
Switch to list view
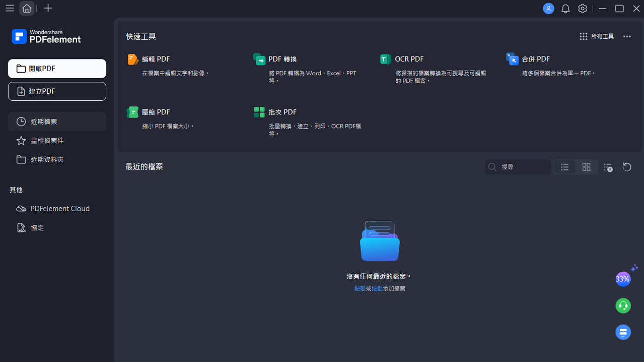pyautogui.click(x=565, y=167)
